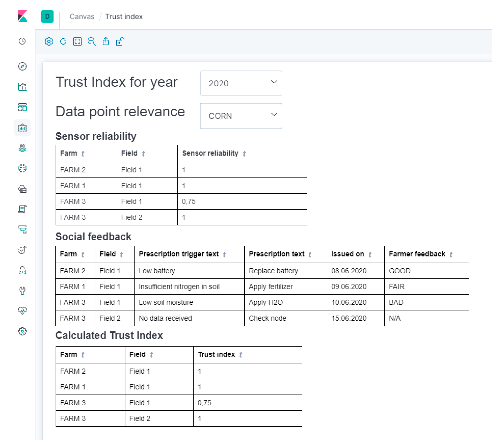Open the share workpad icon
The width and height of the screenshot is (501, 448).
(106, 41)
